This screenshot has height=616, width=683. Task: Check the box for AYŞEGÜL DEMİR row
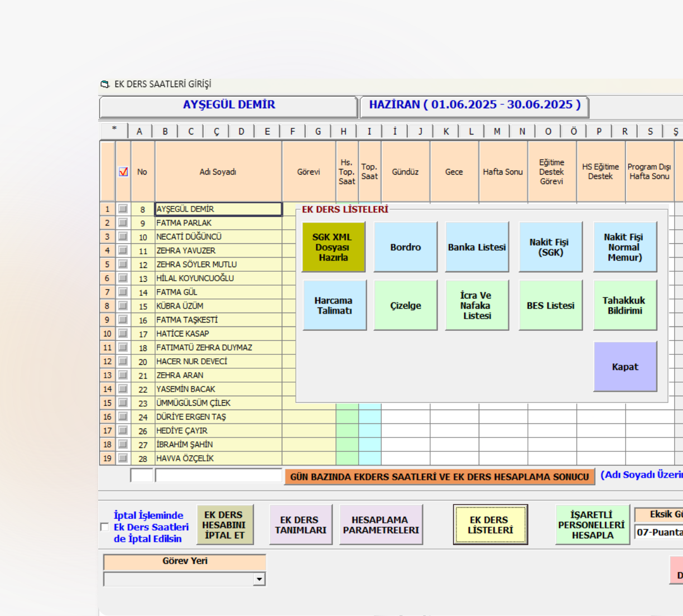(x=123, y=209)
